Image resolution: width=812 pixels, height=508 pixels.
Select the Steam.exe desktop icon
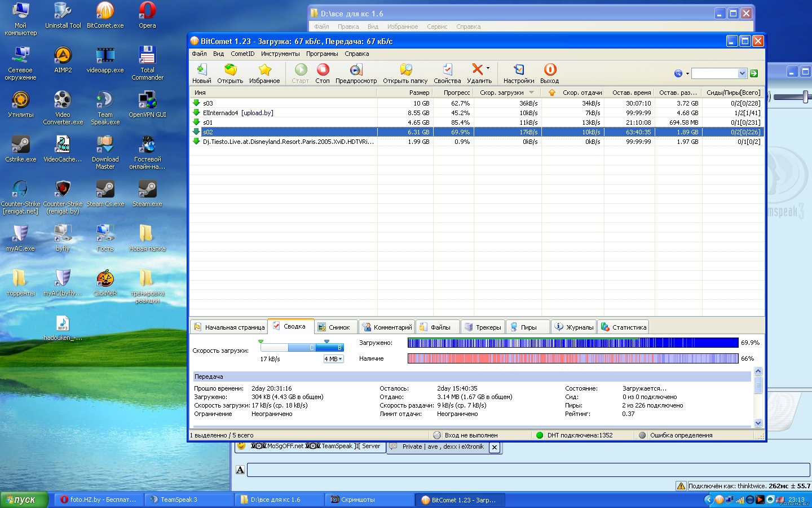pos(147,194)
